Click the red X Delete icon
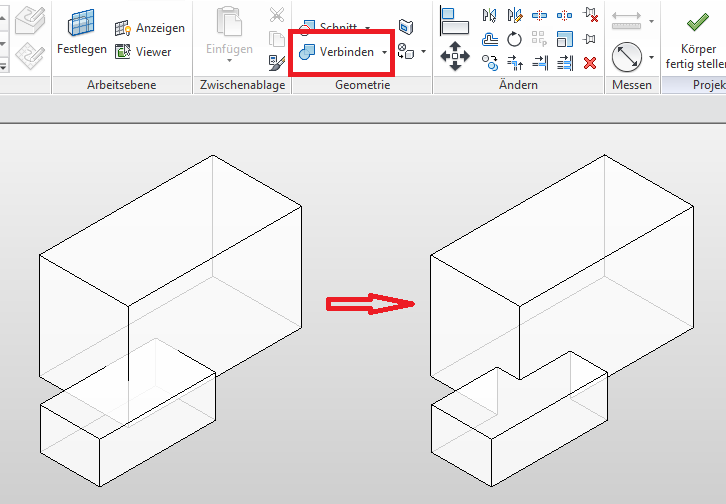Screen dimensions: 726x504 pos(590,63)
